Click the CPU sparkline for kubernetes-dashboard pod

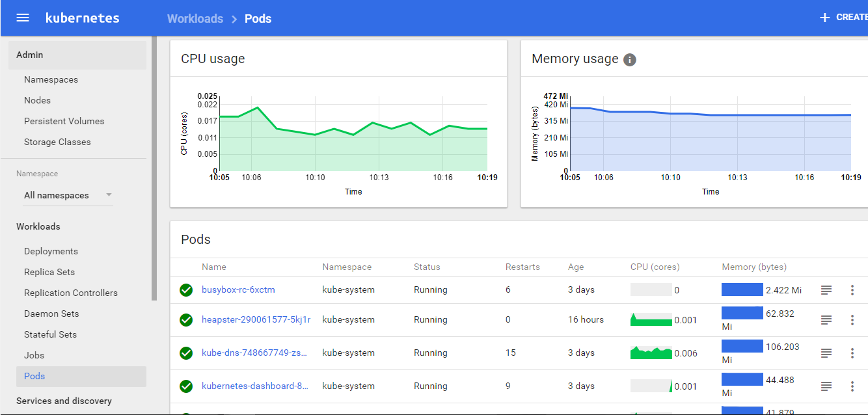coord(651,386)
